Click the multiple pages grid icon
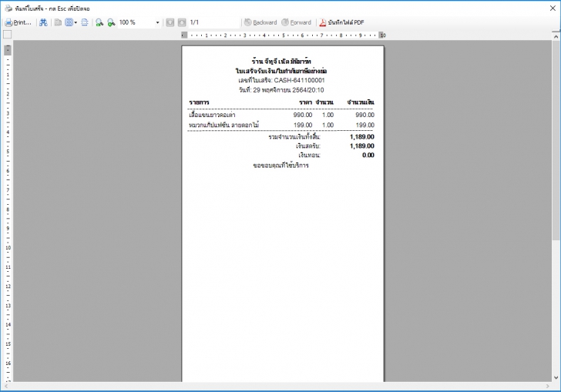The width and height of the screenshot is (561, 392). pos(69,22)
